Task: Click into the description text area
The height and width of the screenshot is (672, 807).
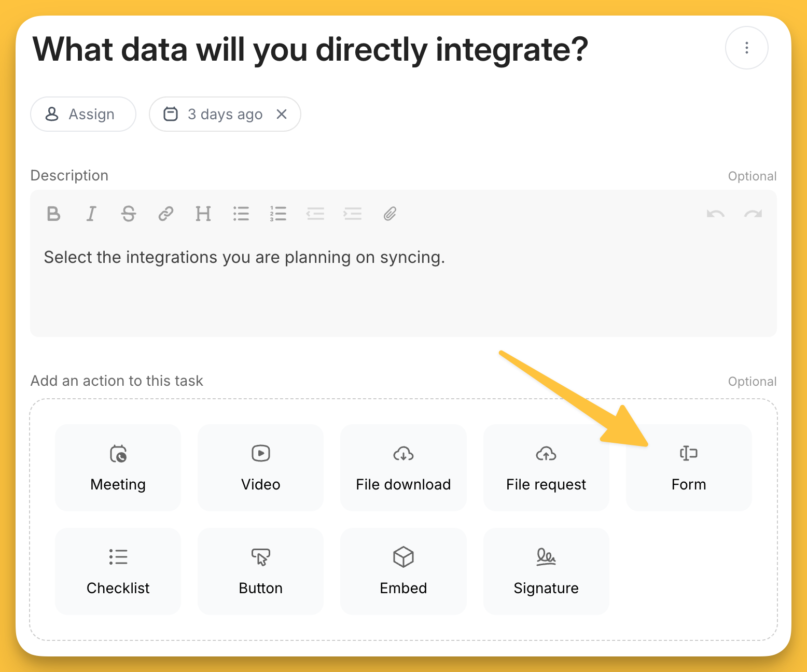Action: 403,290
